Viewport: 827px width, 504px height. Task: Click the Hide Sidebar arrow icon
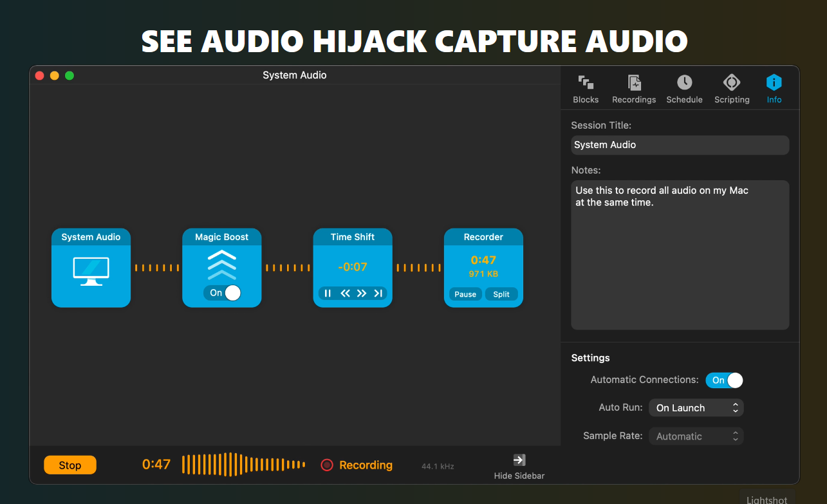[x=519, y=460]
